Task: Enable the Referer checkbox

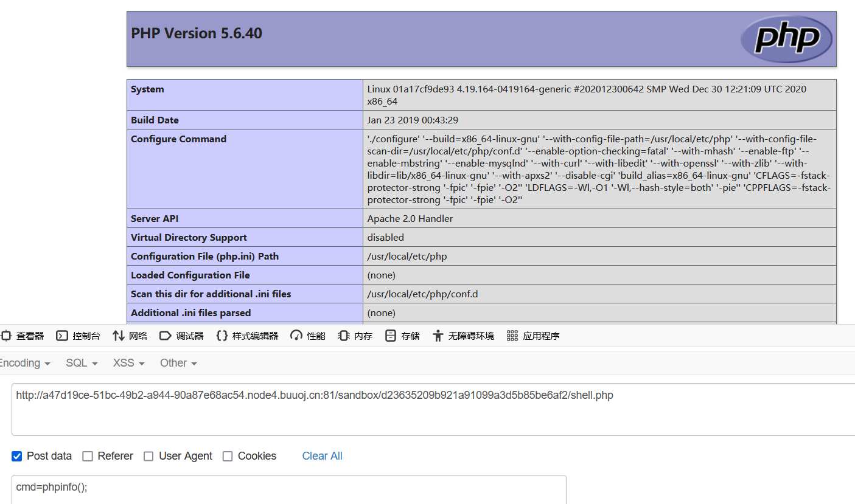Action: [x=88, y=456]
